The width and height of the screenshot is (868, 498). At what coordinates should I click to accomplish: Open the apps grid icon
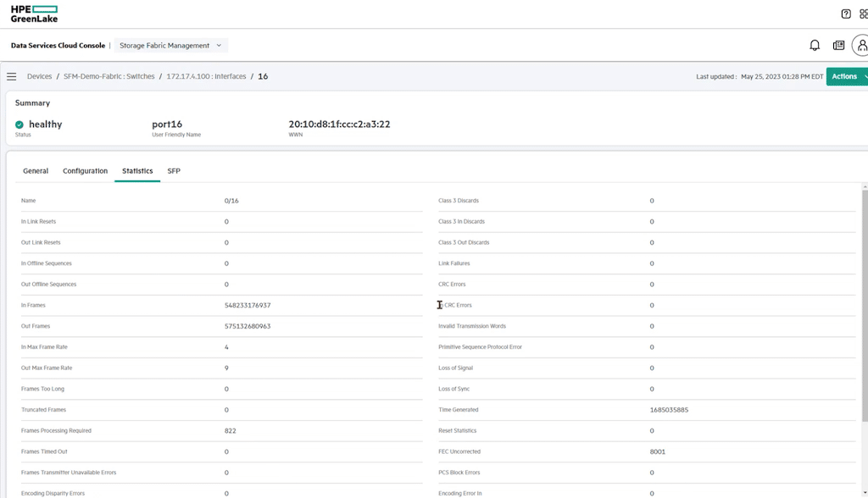(864, 14)
